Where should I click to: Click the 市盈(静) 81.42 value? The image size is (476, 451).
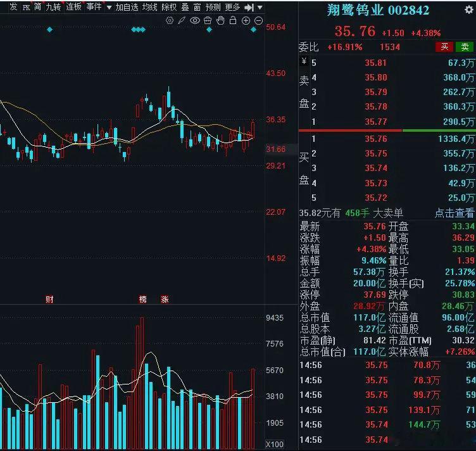coord(375,340)
